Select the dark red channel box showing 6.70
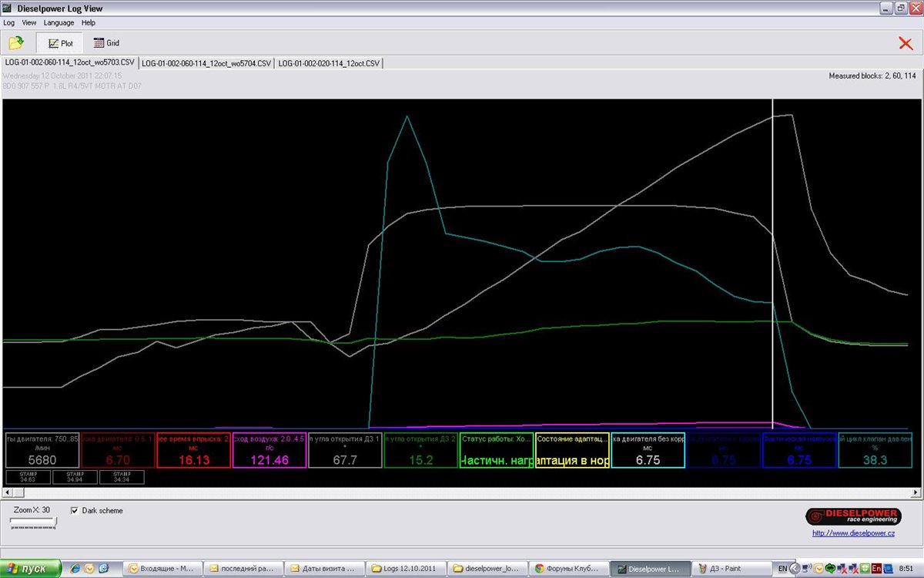 (117, 450)
